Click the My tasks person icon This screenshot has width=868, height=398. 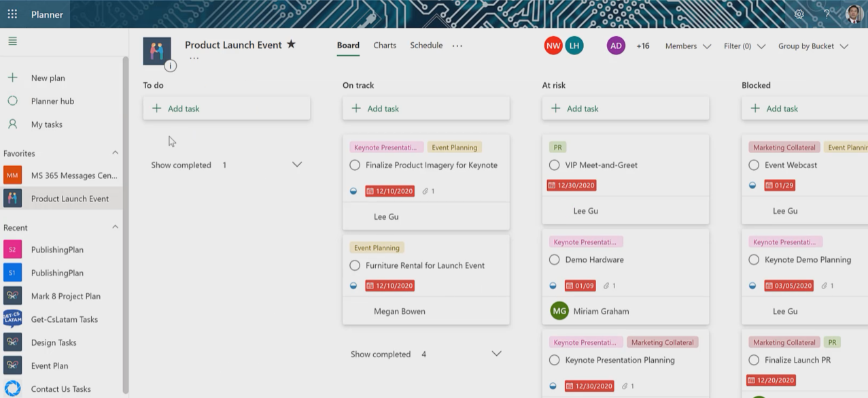point(12,124)
